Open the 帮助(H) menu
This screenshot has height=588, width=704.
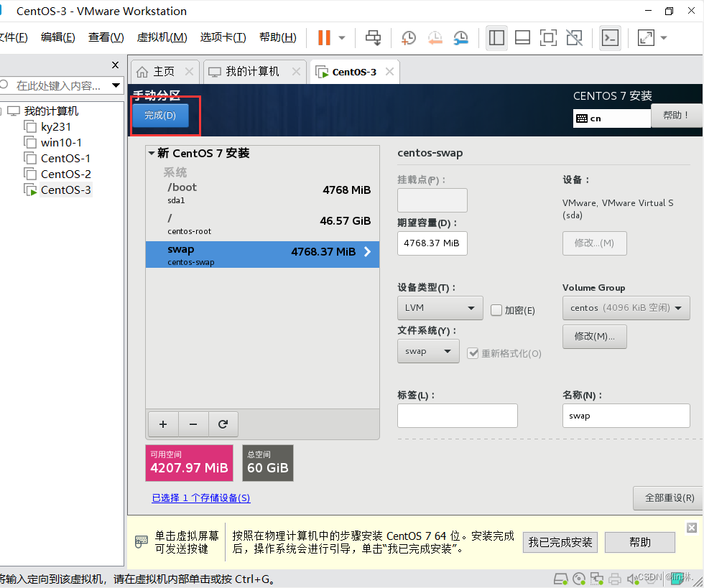pyautogui.click(x=278, y=37)
